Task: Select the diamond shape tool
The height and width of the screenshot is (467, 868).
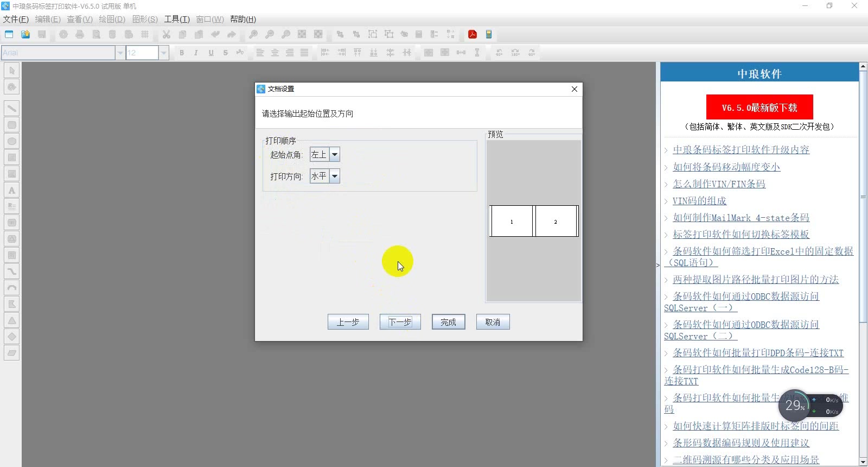Action: tap(11, 337)
